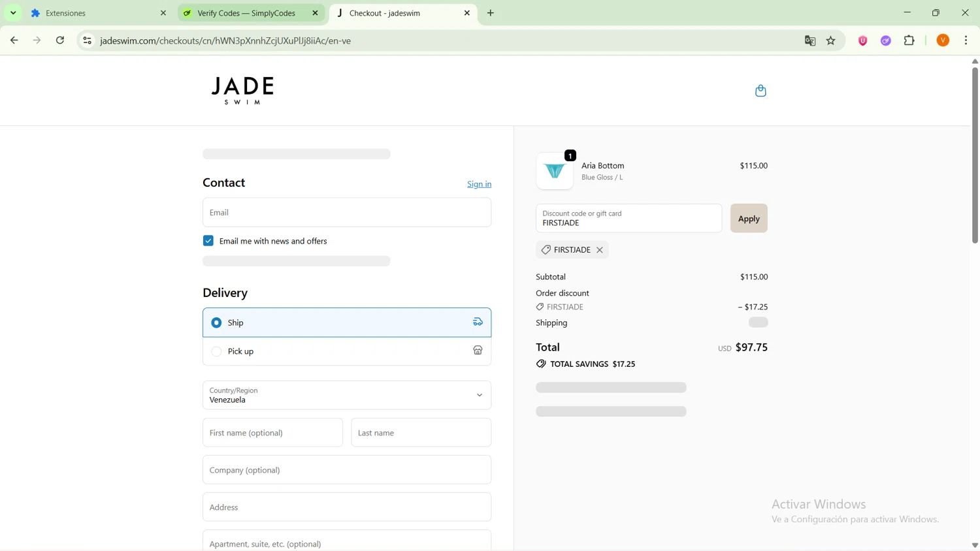Open the Extensions puzzle icon
The width and height of the screenshot is (980, 551).
pyautogui.click(x=909, y=40)
